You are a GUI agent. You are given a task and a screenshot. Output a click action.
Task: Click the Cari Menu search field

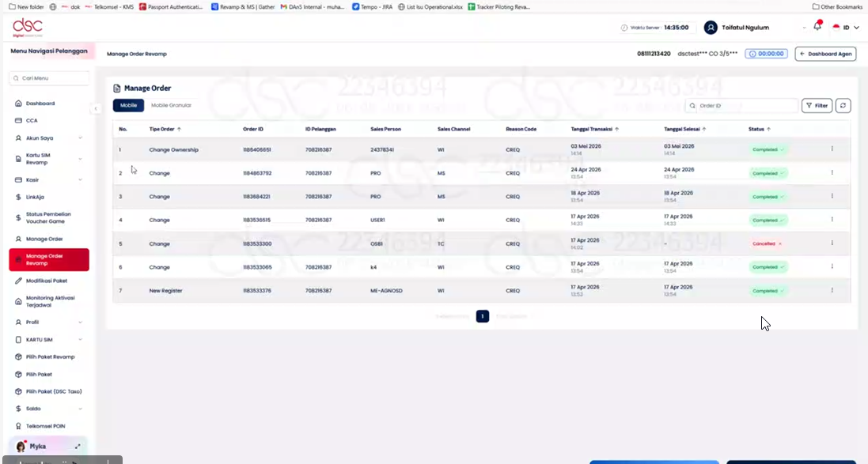click(49, 78)
